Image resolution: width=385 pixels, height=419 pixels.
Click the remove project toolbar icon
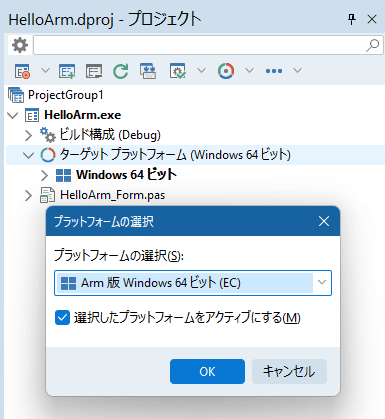coord(22,71)
